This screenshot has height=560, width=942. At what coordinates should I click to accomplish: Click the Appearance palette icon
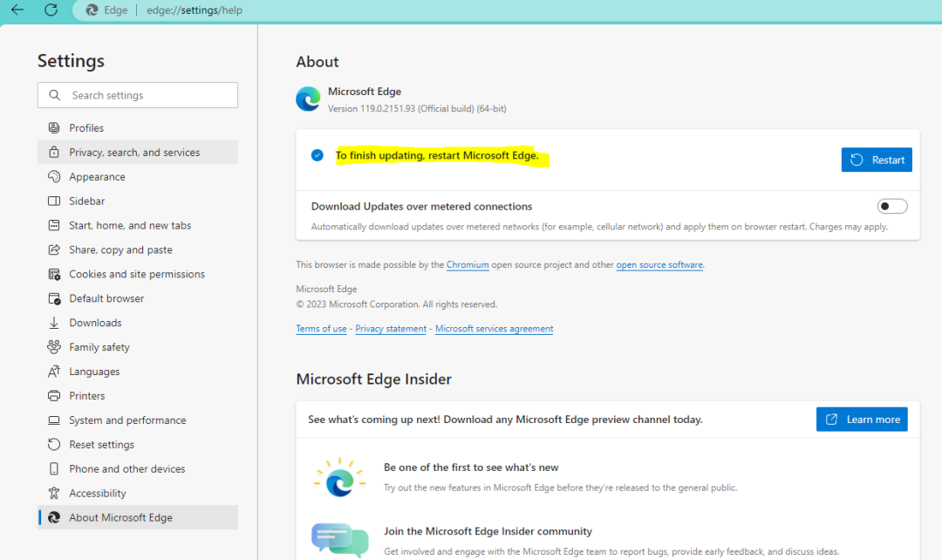pos(54,177)
